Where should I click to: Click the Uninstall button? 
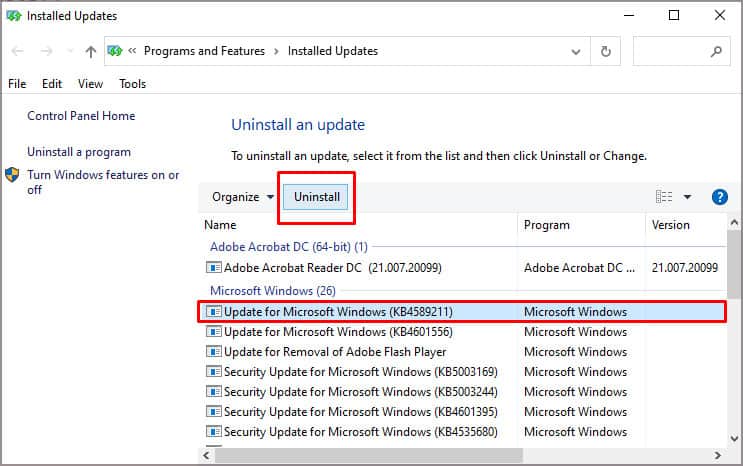317,197
